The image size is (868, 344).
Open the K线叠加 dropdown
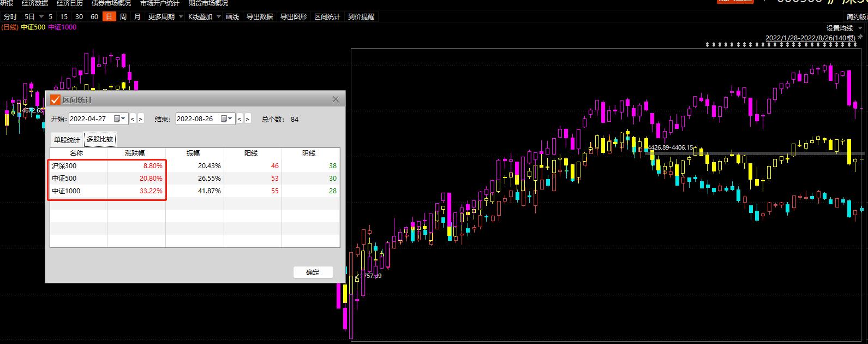[204, 17]
